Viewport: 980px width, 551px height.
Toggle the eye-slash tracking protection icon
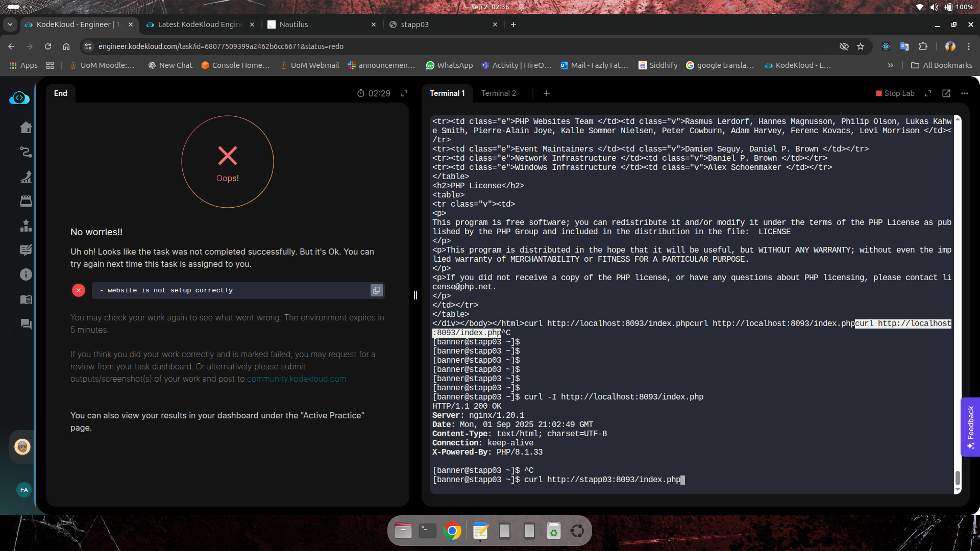pos(844,46)
